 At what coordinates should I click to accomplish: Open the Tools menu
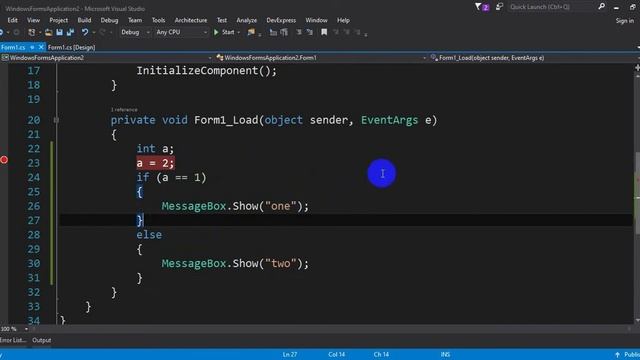click(159, 20)
